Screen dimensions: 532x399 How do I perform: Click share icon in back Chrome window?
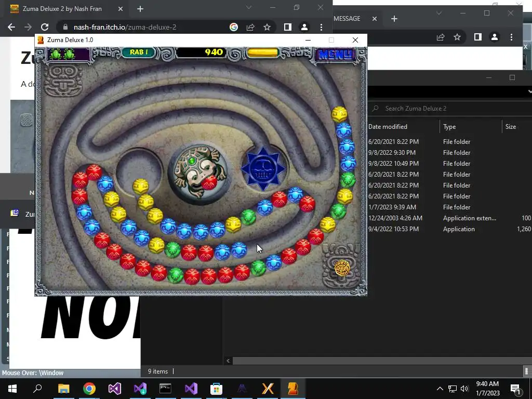pos(441,37)
